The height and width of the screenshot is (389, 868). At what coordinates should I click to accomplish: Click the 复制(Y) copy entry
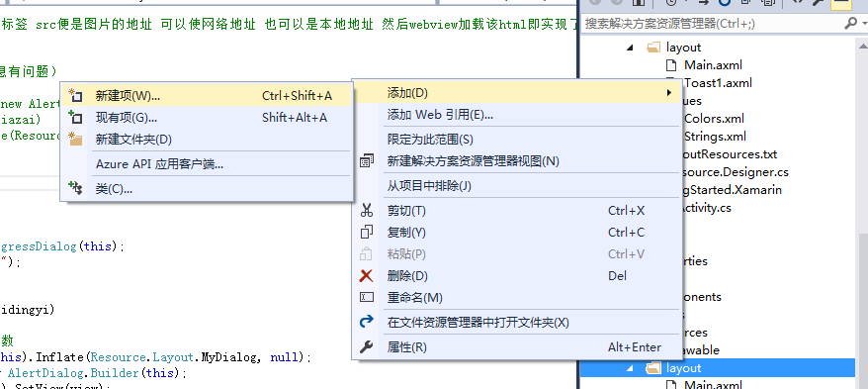click(x=516, y=233)
